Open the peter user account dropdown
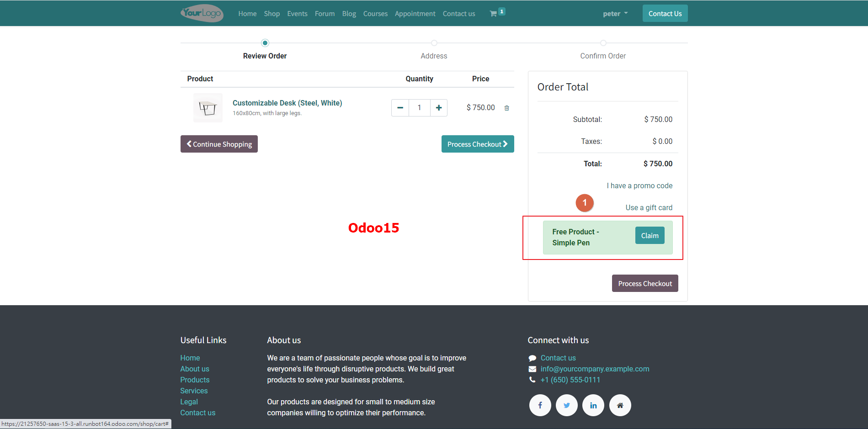Image resolution: width=868 pixels, height=429 pixels. tap(615, 13)
